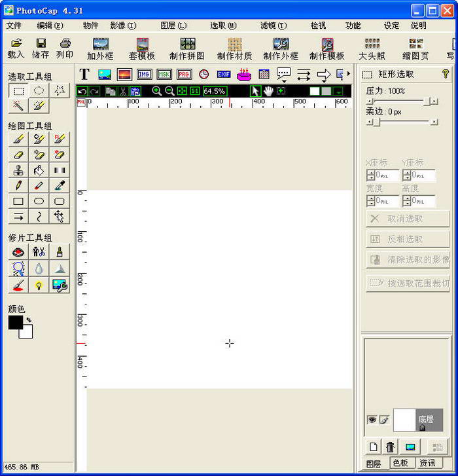Select the eraser tool
Screen dimensions: 458x476
[18, 155]
